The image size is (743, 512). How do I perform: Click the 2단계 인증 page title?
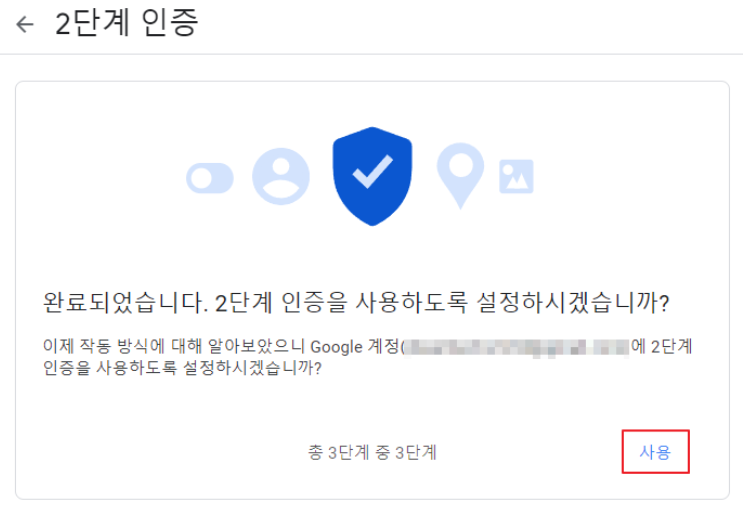[127, 23]
